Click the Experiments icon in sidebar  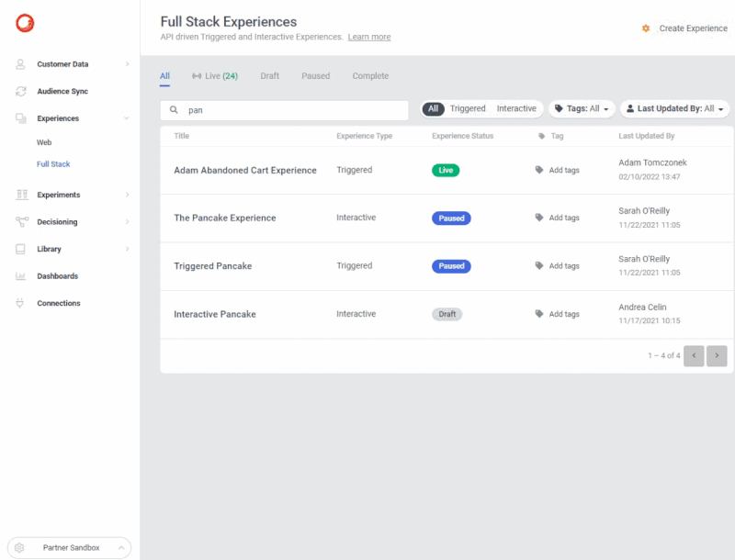[20, 195]
